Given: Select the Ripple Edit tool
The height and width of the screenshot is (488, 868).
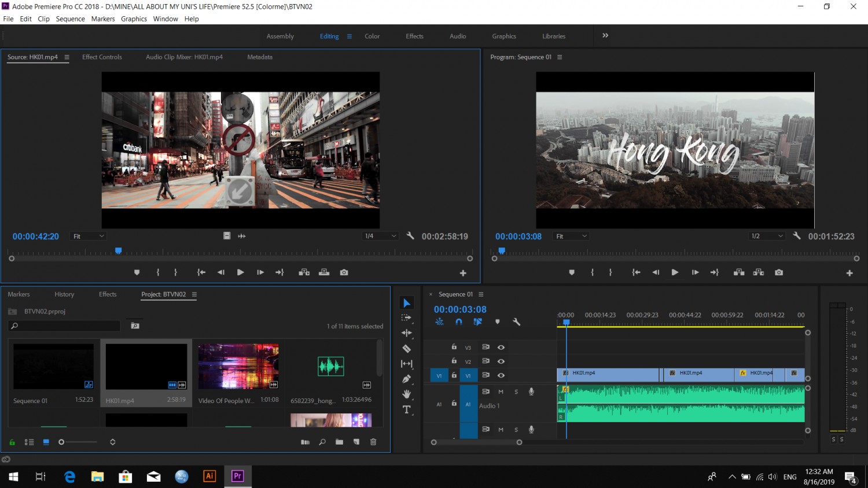Looking at the screenshot, I should [x=407, y=333].
